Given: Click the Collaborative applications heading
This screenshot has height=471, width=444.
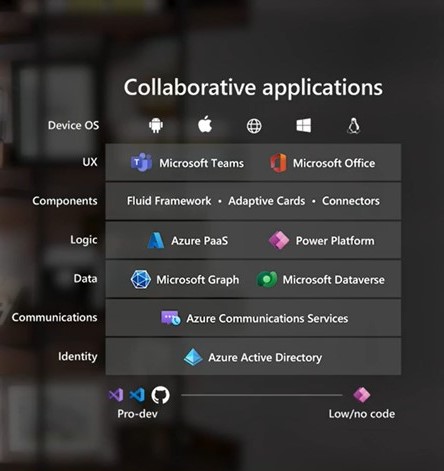Looking at the screenshot, I should tap(253, 88).
